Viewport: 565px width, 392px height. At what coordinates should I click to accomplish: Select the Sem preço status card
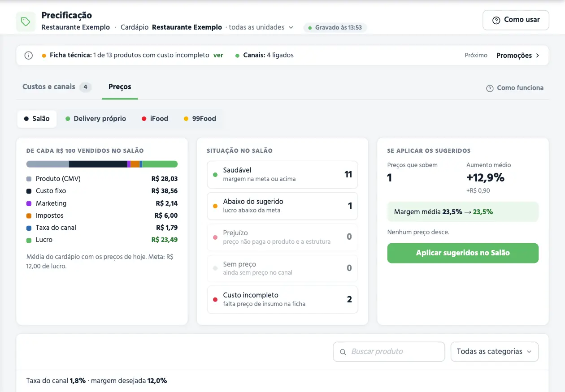coord(282,268)
